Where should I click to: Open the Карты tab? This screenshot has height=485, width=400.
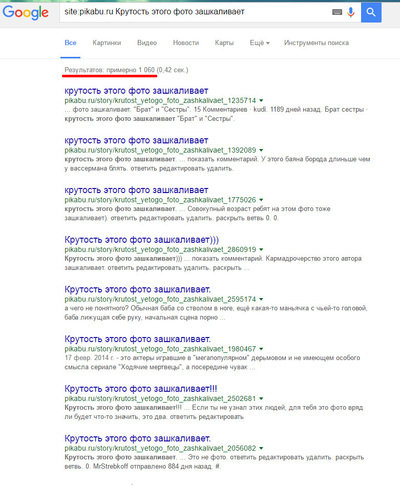tap(224, 43)
